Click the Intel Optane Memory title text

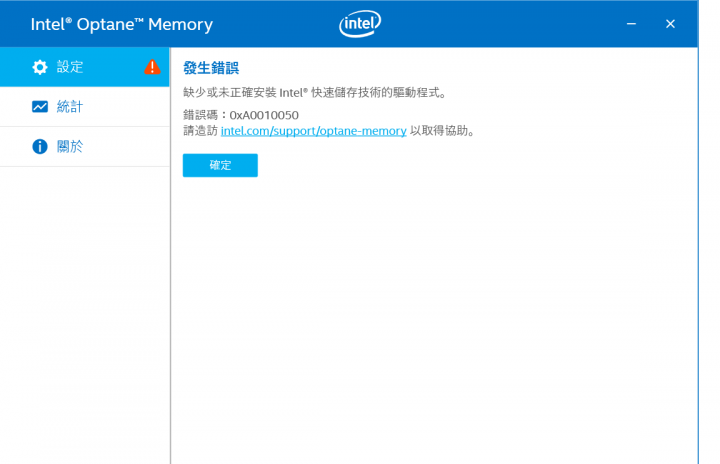(x=122, y=24)
